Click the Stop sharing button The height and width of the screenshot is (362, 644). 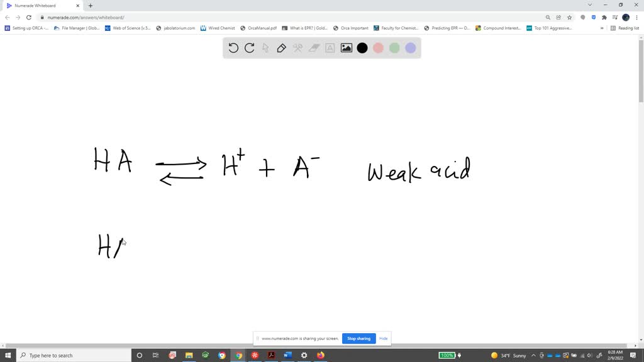[x=358, y=338]
